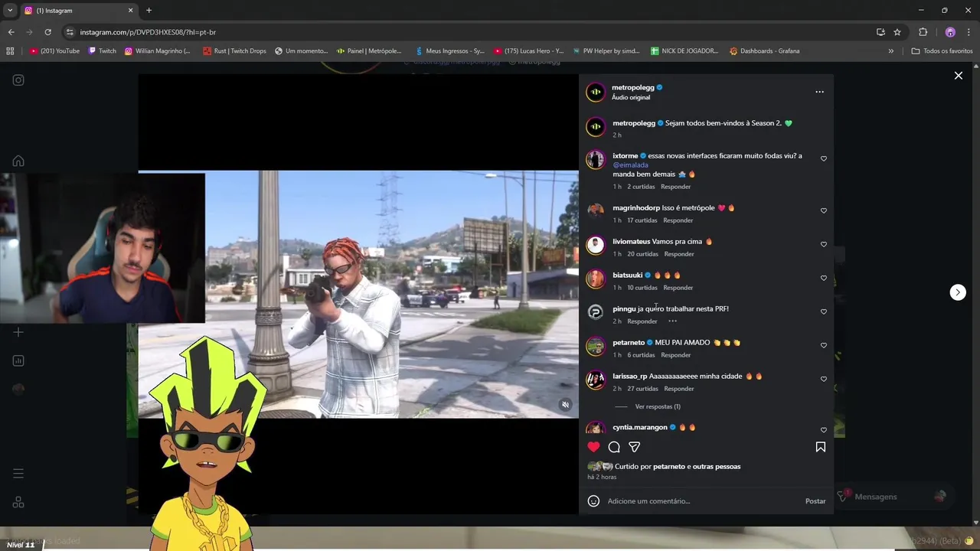Screen dimensions: 980x551
Task: Open ixtorme's profile avatar
Action: (x=596, y=159)
